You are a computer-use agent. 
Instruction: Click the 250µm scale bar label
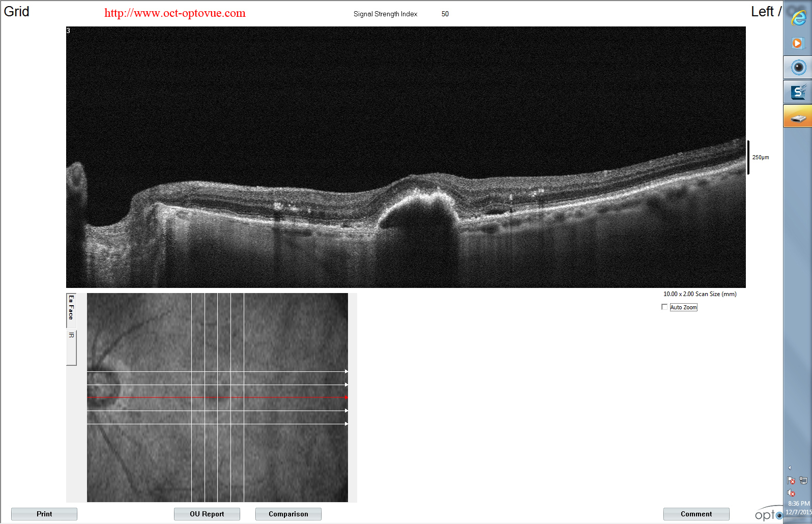tap(761, 157)
